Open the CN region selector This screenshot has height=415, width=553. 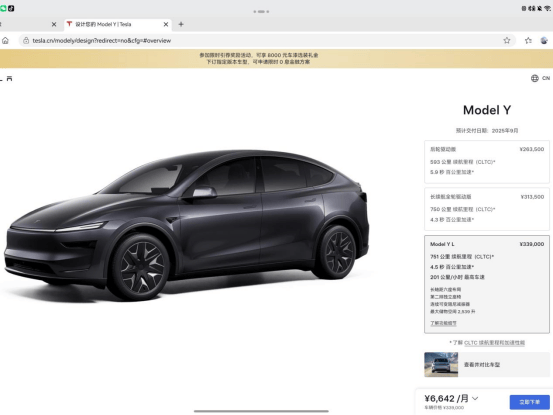tap(546, 78)
